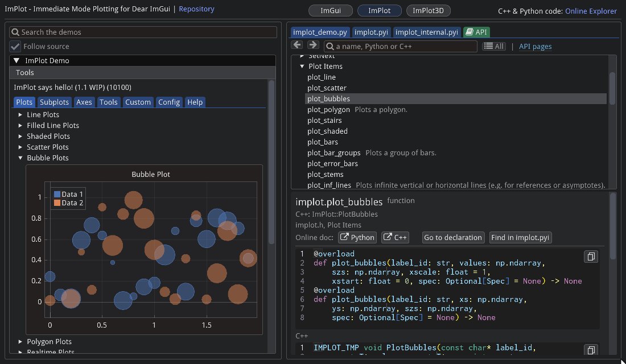Open the Config tab
Image resolution: width=626 pixels, height=364 pixels.
[169, 102]
